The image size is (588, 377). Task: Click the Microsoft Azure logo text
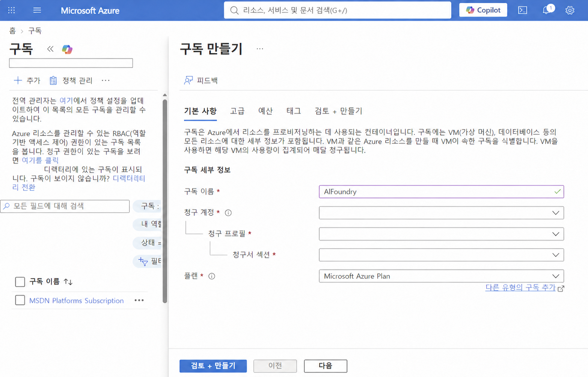click(90, 11)
